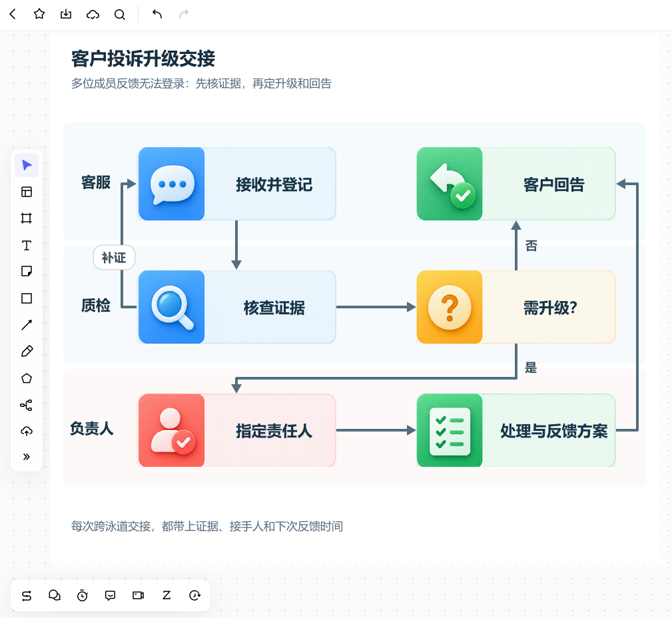The height and width of the screenshot is (618, 672).
Task: Click the orange question mark tile
Action: click(450, 307)
